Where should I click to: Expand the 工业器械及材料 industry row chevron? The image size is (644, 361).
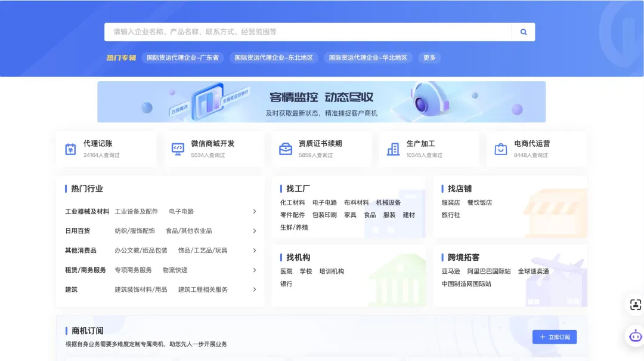point(255,211)
